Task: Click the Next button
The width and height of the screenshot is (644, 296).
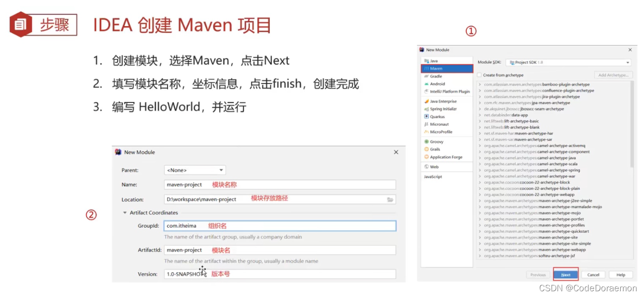Action: pyautogui.click(x=566, y=275)
